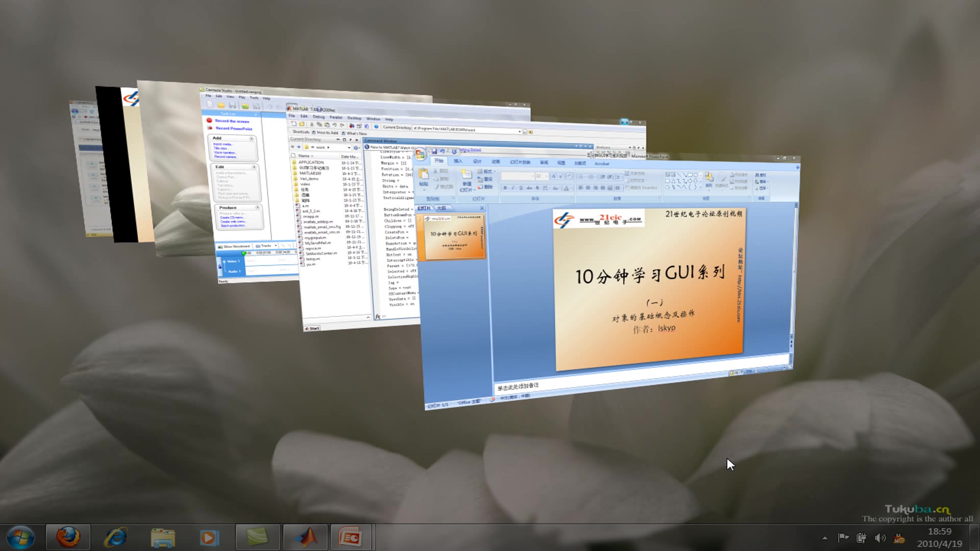Click Record the screen in Camtasia
Screen dimensions: 980x551
pos(232,121)
